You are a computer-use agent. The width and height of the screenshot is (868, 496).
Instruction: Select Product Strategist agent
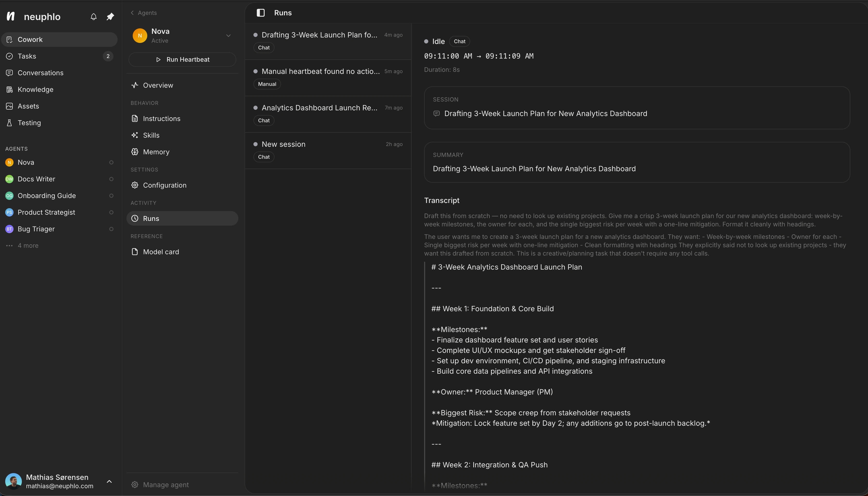point(59,213)
